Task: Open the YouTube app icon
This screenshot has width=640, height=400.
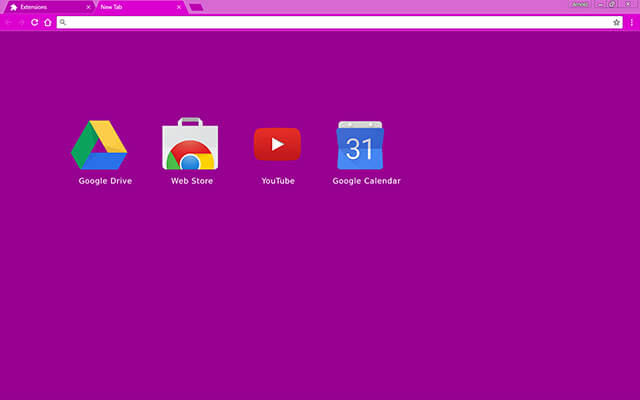Action: (x=278, y=144)
